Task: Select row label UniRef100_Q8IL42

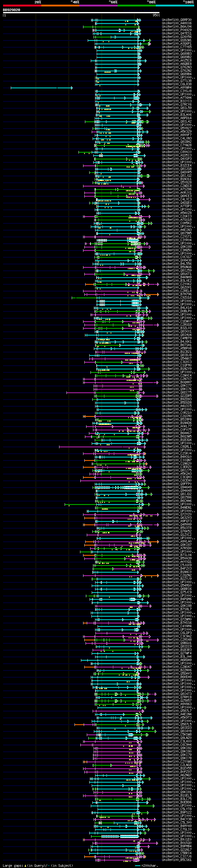Action: [177, 121]
